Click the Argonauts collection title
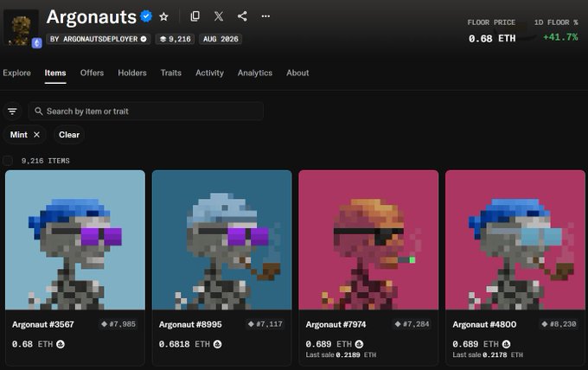The image size is (588, 370). (x=92, y=17)
